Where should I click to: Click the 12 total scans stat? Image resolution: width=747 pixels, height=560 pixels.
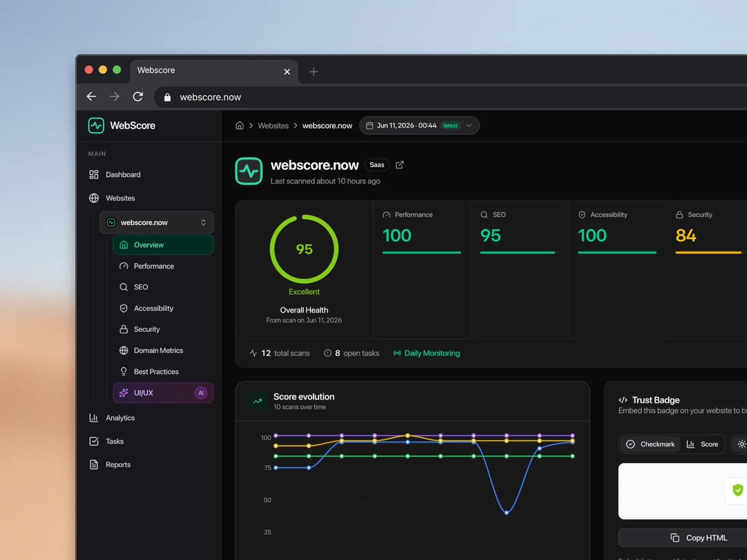pos(280,353)
